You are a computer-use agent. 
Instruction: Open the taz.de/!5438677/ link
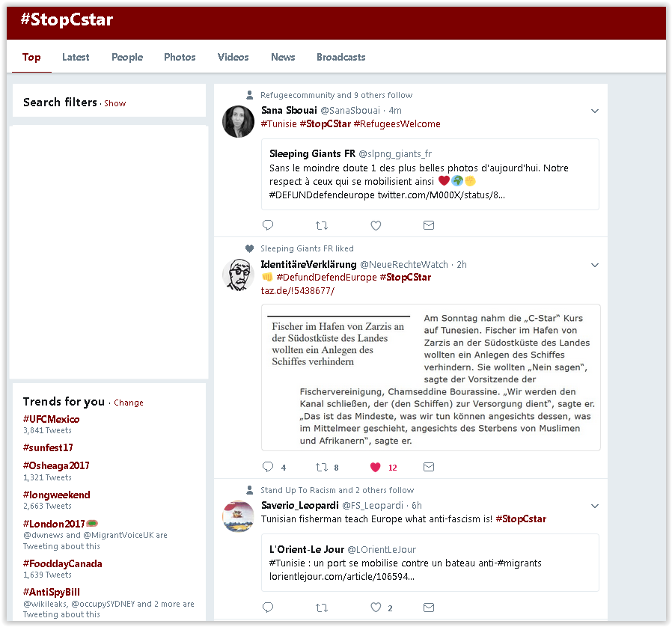tap(297, 290)
